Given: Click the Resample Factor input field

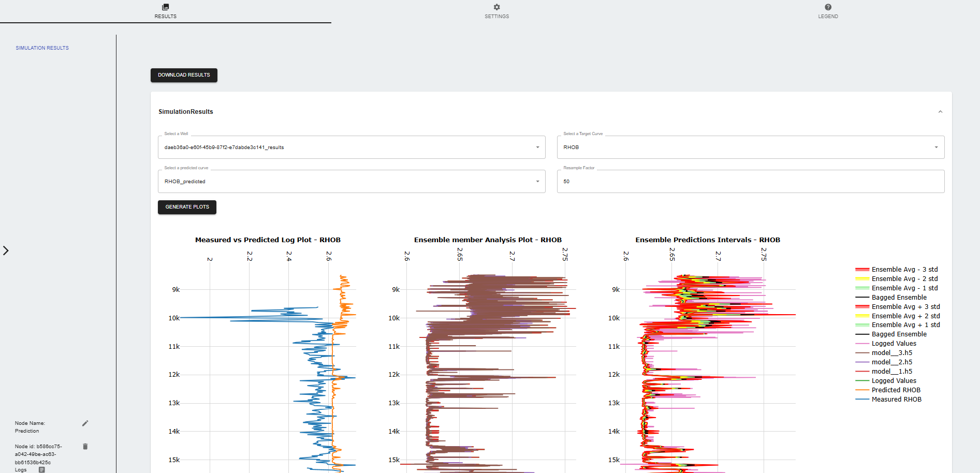Looking at the screenshot, I should (x=750, y=182).
